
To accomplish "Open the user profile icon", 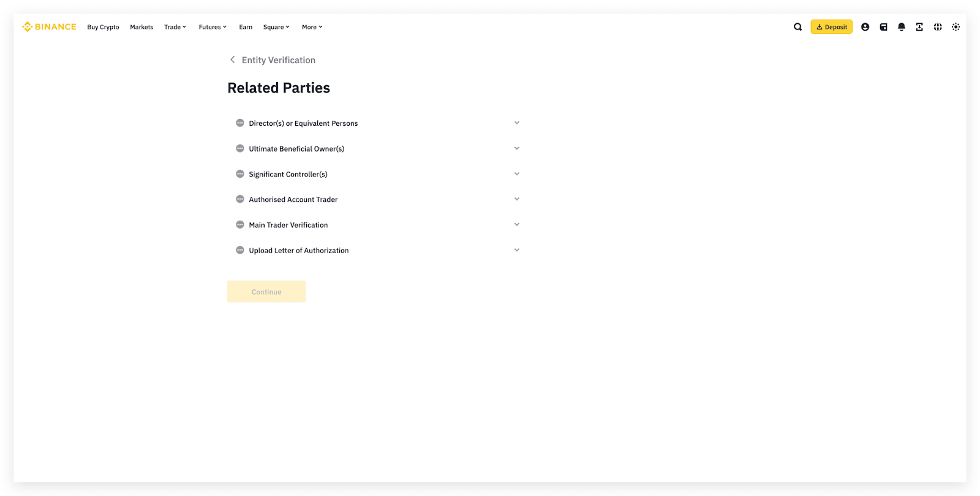I will (x=865, y=27).
